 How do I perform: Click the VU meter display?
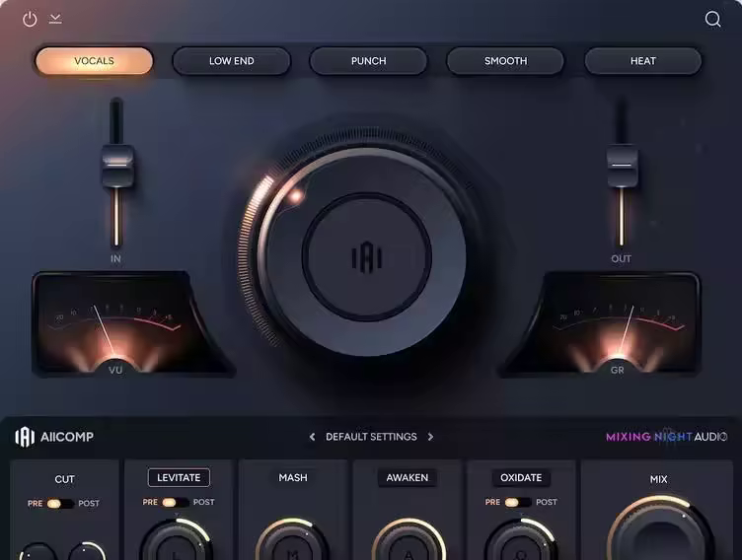pos(113,325)
